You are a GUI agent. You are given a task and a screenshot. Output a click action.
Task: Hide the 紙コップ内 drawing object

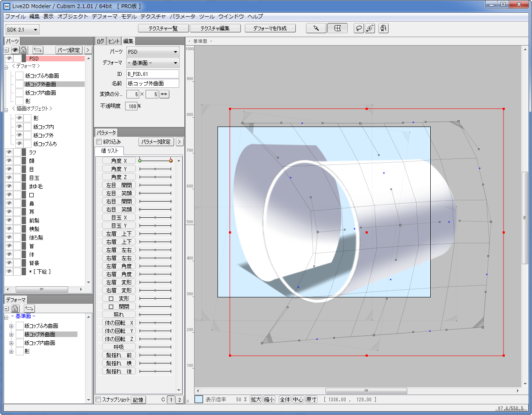19,127
